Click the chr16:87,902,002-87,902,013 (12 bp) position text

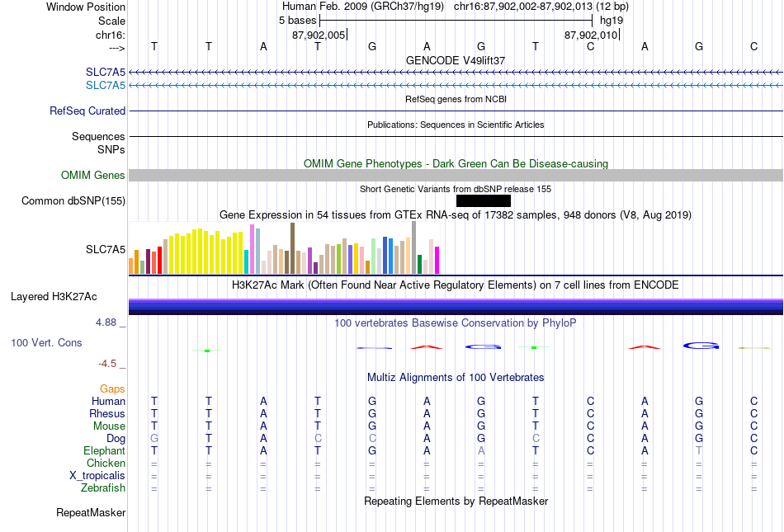pos(541,7)
